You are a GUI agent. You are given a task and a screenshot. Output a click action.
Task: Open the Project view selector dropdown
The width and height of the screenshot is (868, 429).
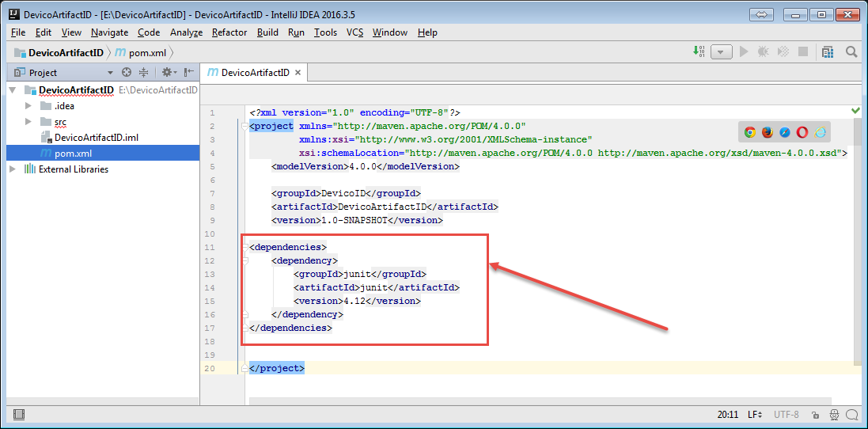click(110, 73)
